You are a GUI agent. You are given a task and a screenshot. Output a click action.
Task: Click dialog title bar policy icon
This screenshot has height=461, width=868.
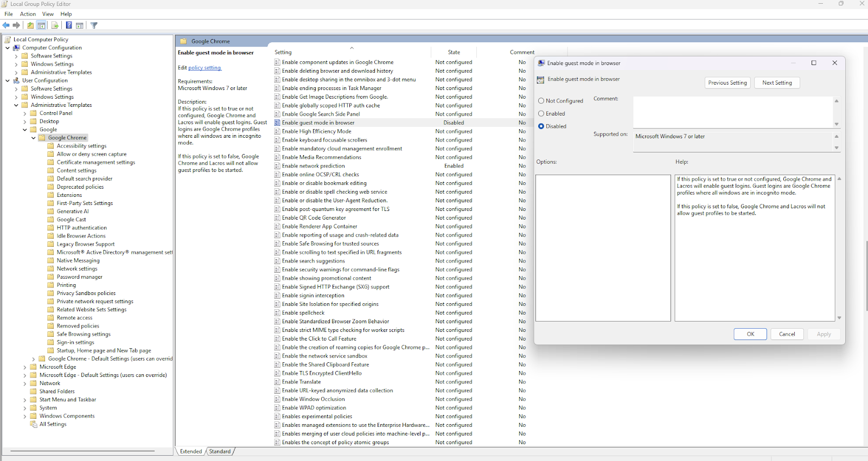click(541, 63)
